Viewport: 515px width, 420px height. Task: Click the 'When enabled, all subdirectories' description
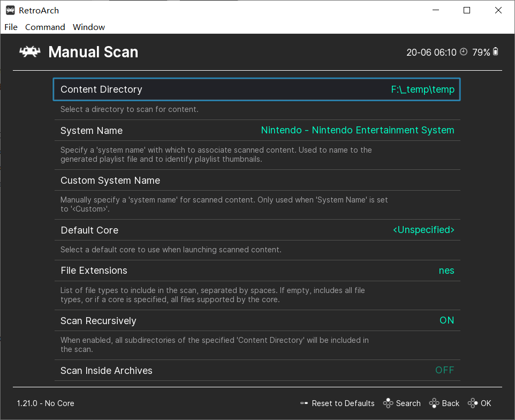[215, 345]
